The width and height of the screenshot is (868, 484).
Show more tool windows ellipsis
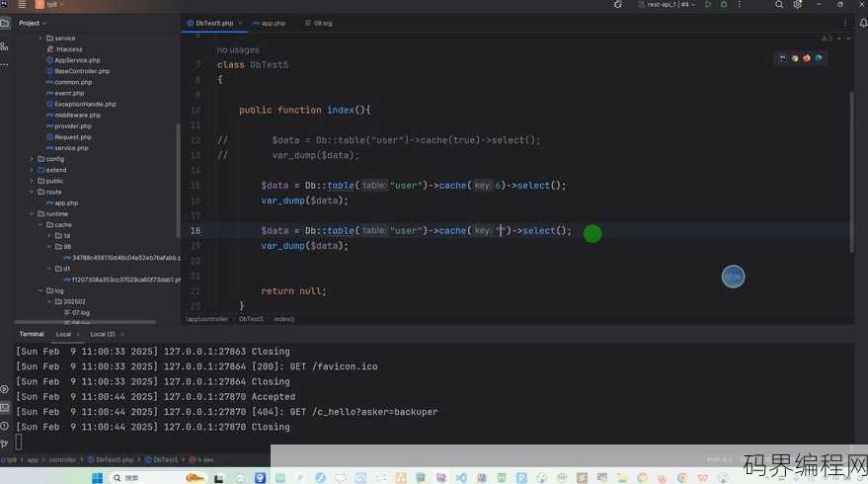(x=4, y=64)
